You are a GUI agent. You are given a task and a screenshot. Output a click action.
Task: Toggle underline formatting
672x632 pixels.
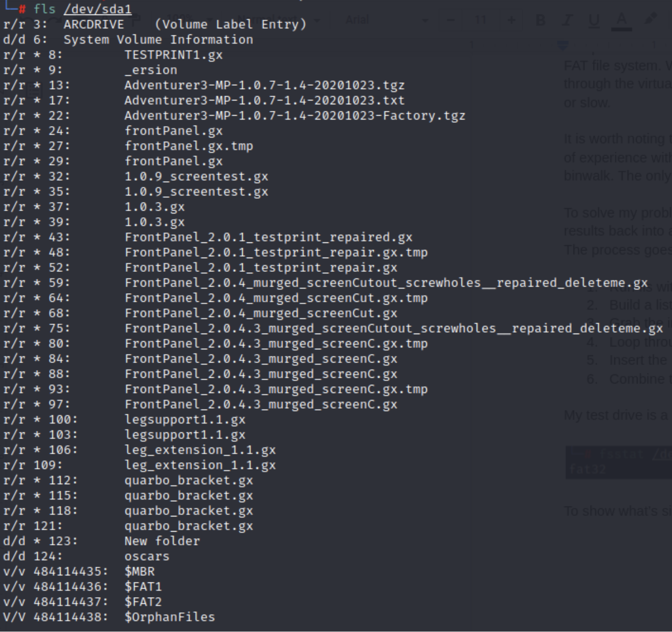point(595,19)
